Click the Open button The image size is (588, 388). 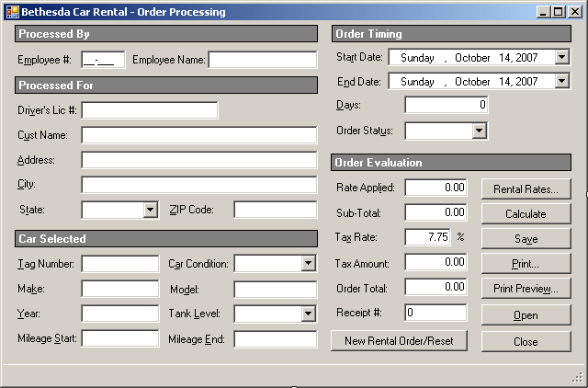(526, 315)
